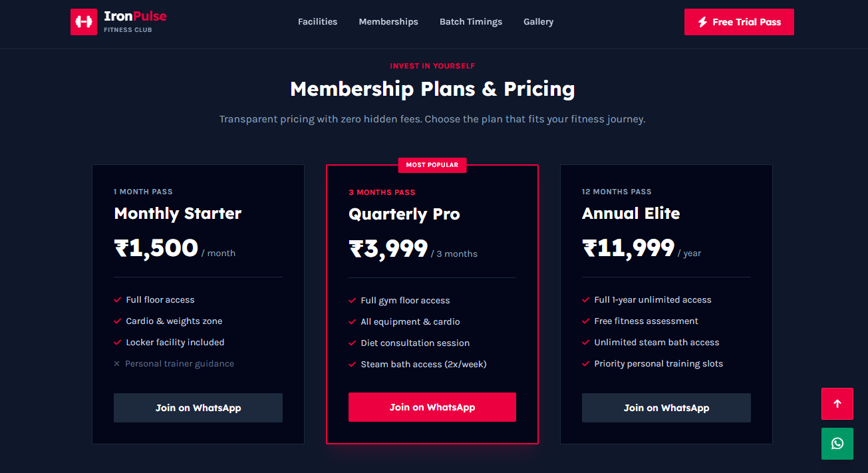Click the checkmark beside Unlimited steam bath access
This screenshot has height=473, width=868.
586,343
